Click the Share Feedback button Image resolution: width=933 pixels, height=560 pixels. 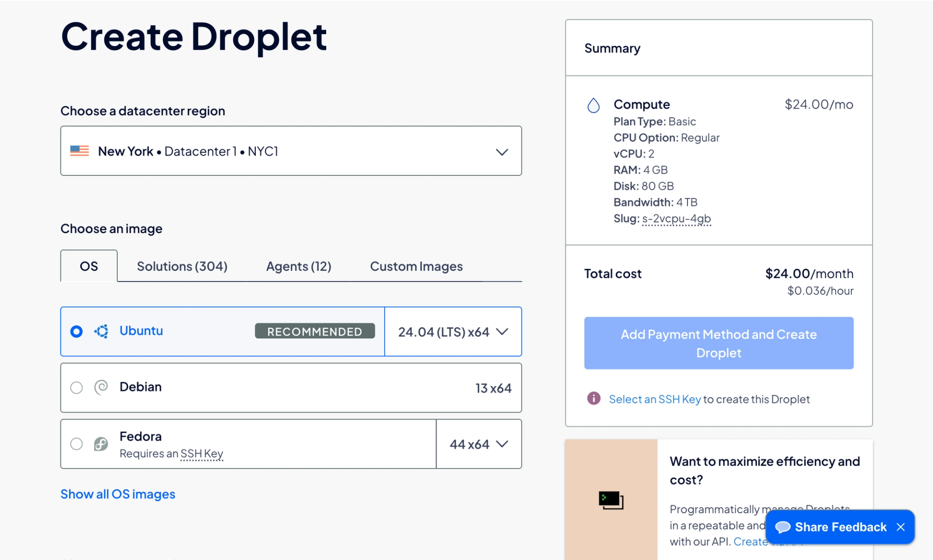tap(840, 527)
